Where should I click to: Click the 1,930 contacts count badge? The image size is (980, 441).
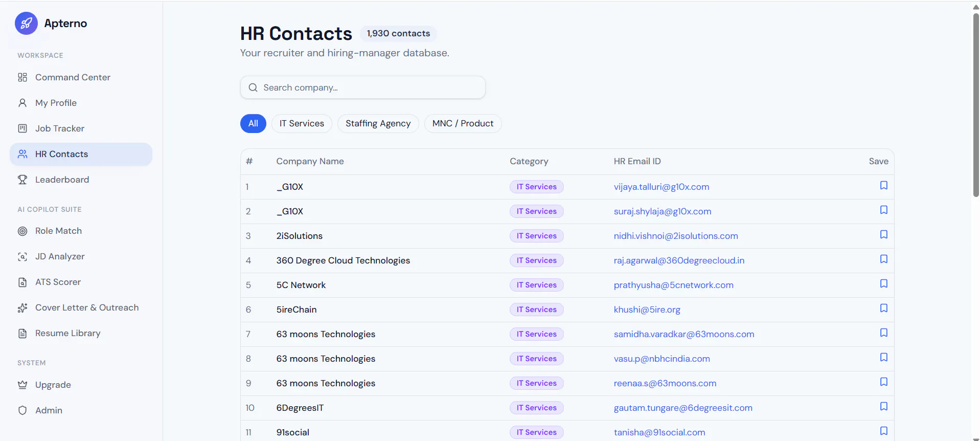point(398,33)
